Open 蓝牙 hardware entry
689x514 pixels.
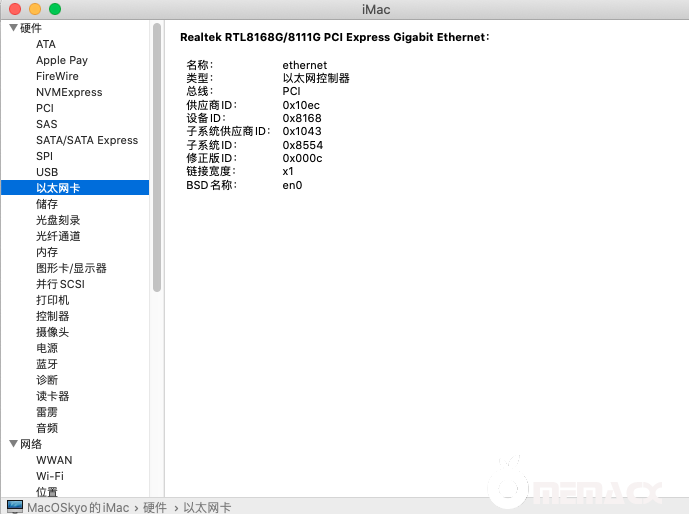coord(47,364)
